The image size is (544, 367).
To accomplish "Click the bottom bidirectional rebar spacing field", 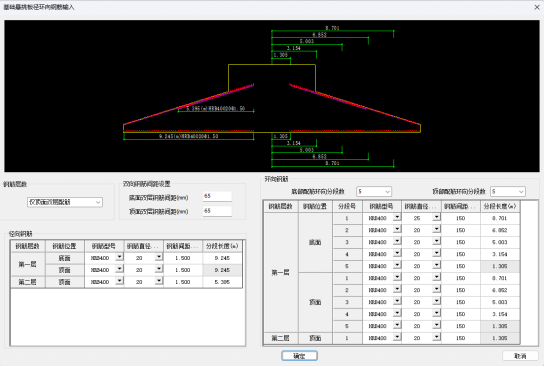I will pyautogui.click(x=217, y=196).
